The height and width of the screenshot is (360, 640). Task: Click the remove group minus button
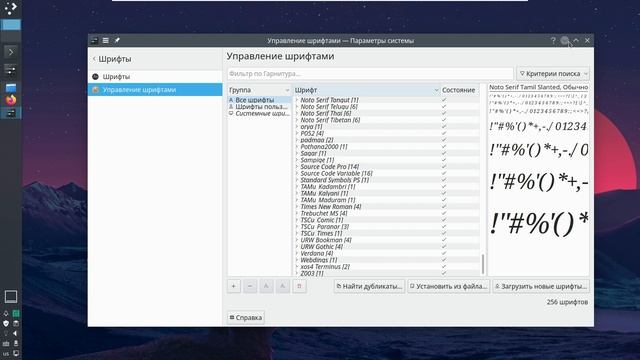click(250, 286)
